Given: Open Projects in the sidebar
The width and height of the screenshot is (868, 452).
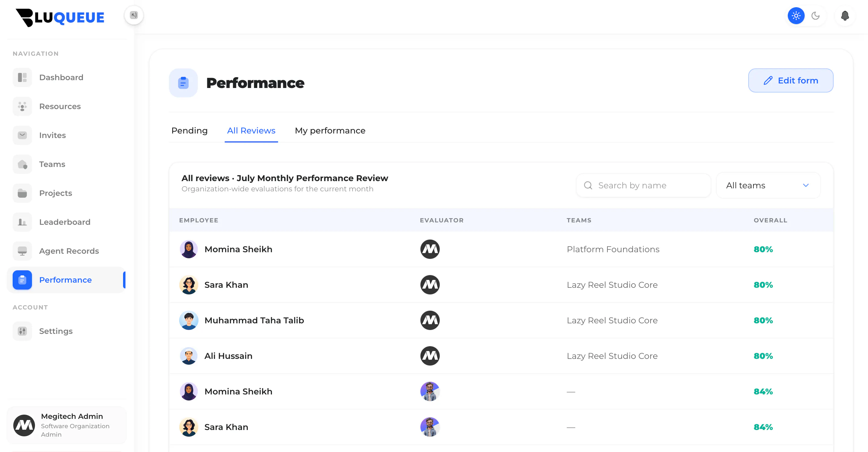Looking at the screenshot, I should point(66,193).
